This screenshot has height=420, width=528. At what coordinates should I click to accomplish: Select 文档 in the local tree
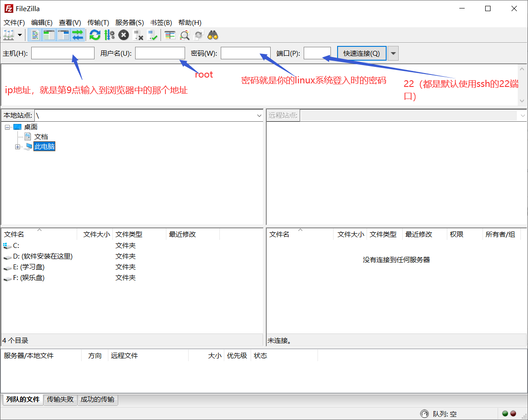pyautogui.click(x=41, y=136)
